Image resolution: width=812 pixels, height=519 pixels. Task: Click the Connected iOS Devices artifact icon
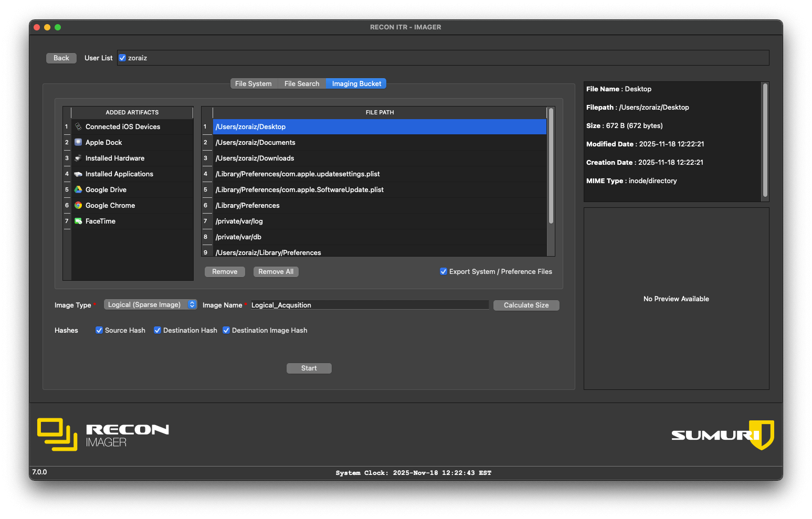78,126
